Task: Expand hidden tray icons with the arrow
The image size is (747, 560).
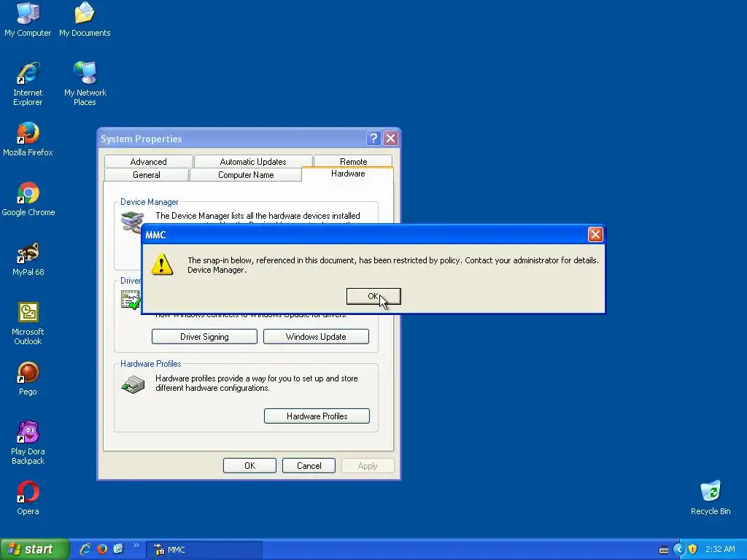Action: click(x=678, y=550)
